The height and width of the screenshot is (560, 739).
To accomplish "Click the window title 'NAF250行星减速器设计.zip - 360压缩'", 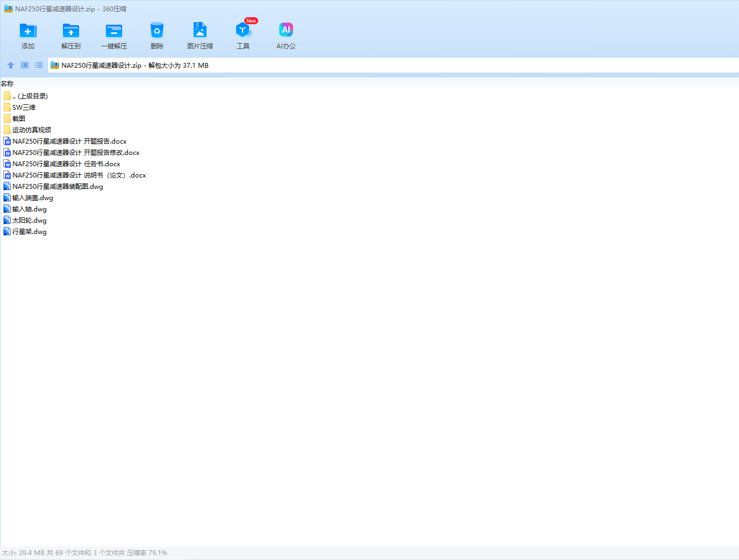I will [71, 9].
